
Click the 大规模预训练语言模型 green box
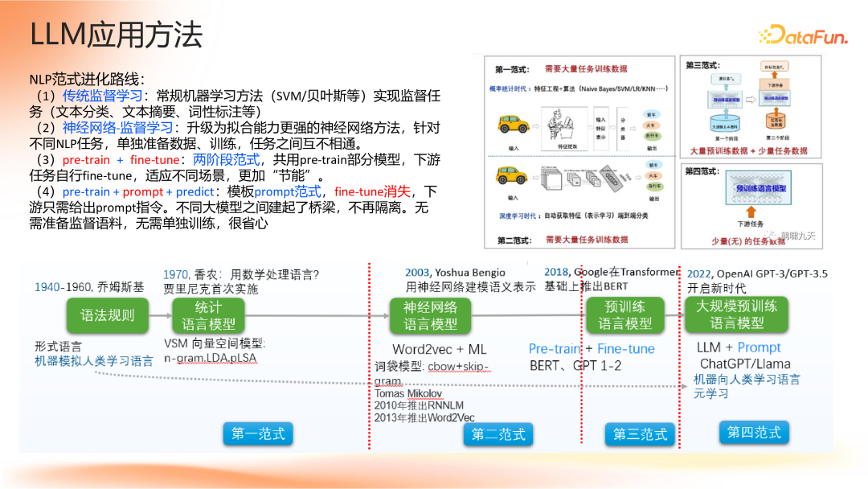click(x=737, y=314)
